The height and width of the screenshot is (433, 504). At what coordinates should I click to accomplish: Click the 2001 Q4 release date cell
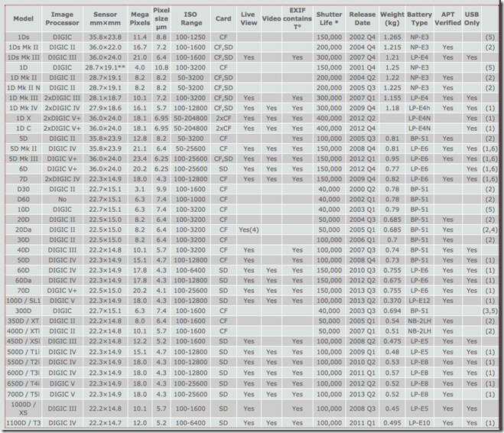pos(363,67)
